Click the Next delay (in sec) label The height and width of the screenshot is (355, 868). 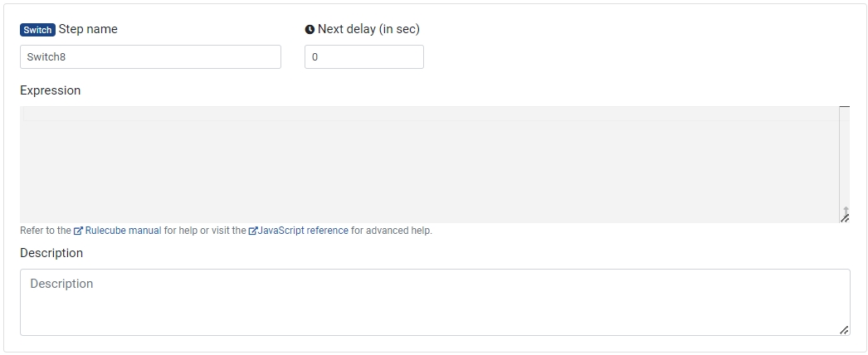coord(368,30)
